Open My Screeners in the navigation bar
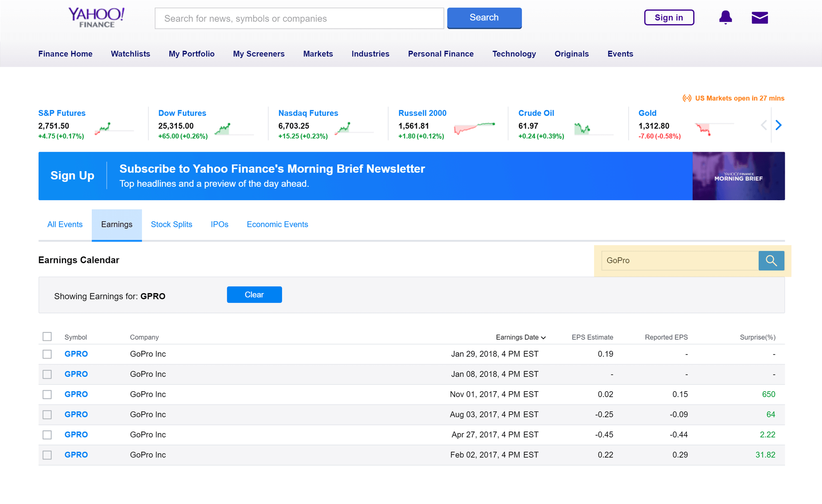 click(x=259, y=54)
